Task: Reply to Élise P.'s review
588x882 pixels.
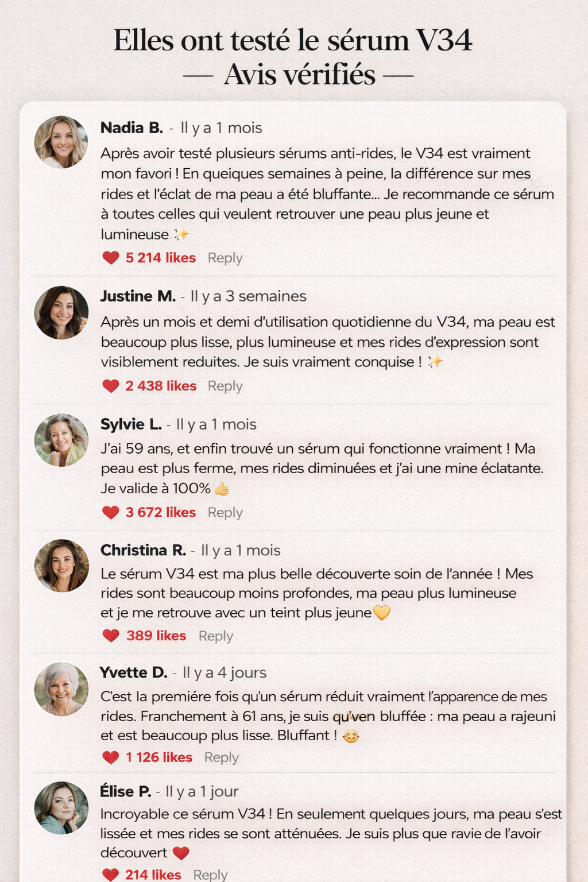Action: [x=210, y=875]
